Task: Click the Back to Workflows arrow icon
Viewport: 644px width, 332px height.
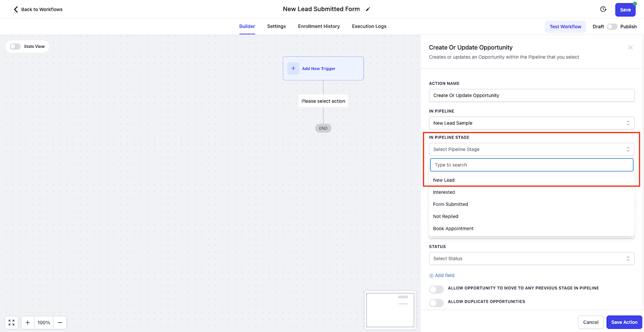Action: click(x=16, y=9)
